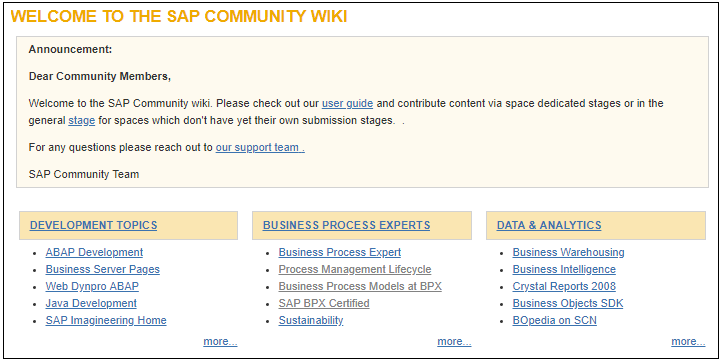The height and width of the screenshot is (360, 722).
Task: Open SAP Imagineering Home
Action: click(106, 320)
